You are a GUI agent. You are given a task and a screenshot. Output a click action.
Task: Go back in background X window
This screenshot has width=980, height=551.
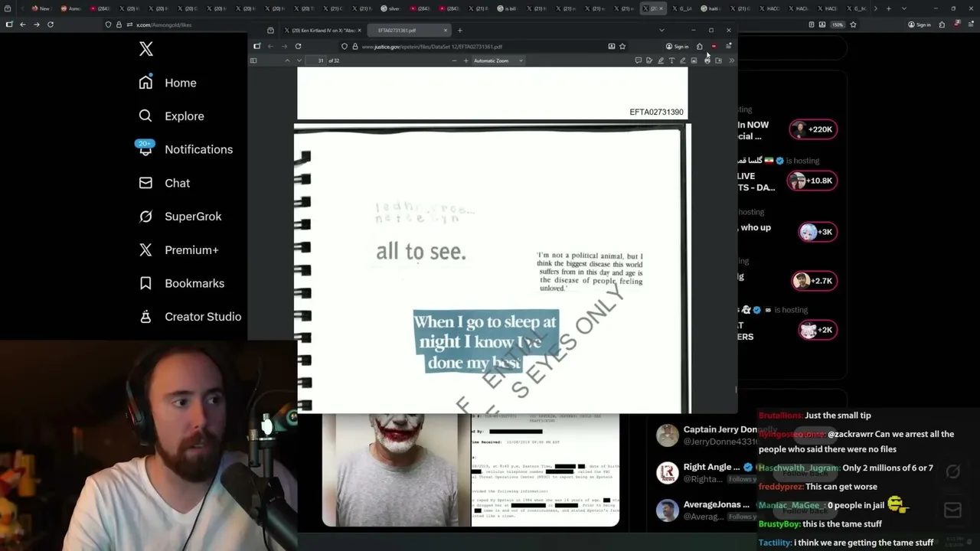tap(22, 24)
